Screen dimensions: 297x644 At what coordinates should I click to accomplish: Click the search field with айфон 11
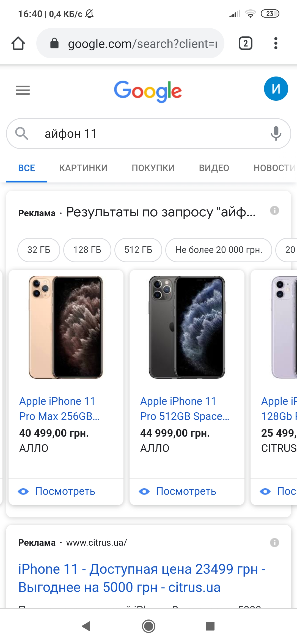click(148, 134)
